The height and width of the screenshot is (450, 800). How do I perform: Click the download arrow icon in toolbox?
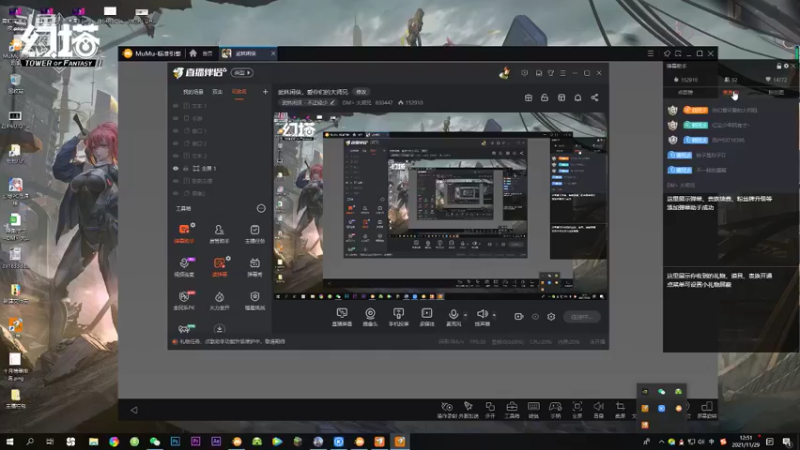click(x=219, y=329)
